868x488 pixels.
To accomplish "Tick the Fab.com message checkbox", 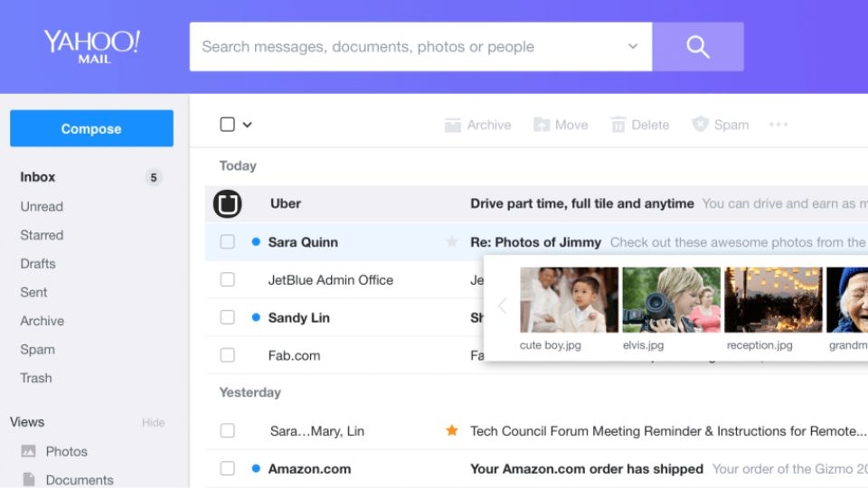I will tap(228, 354).
